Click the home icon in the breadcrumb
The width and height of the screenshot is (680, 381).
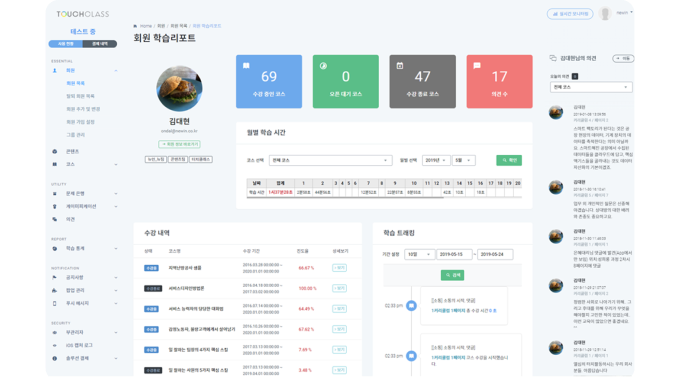(135, 26)
